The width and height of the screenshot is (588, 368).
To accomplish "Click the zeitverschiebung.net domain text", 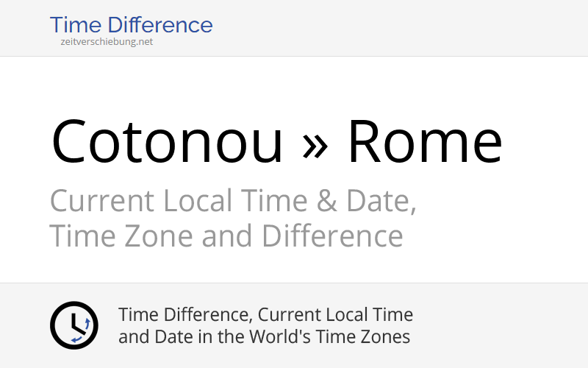I will [x=107, y=42].
